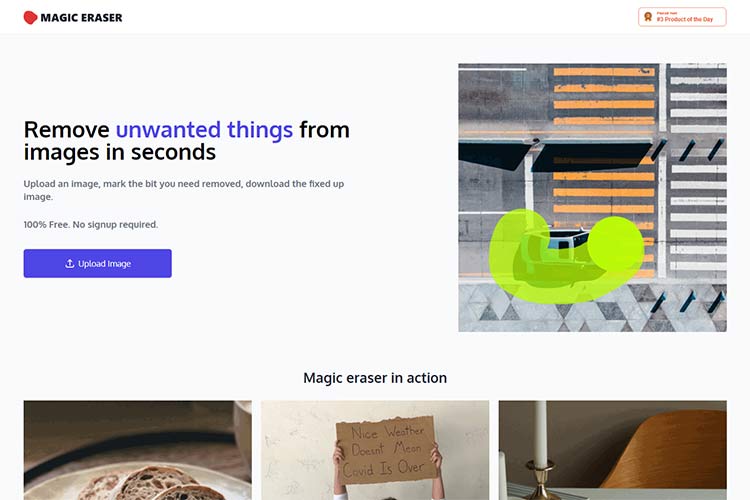
Task: Click the Upload Image button
Action: coord(98,263)
